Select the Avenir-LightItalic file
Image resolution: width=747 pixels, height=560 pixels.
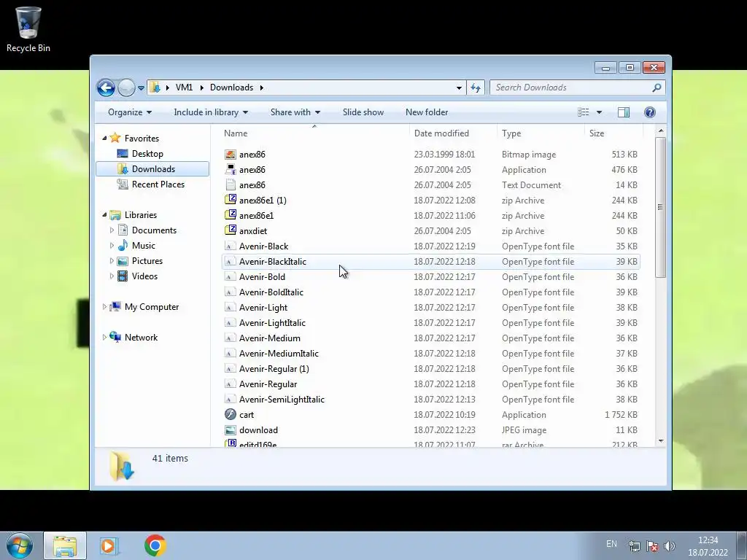point(430,323)
